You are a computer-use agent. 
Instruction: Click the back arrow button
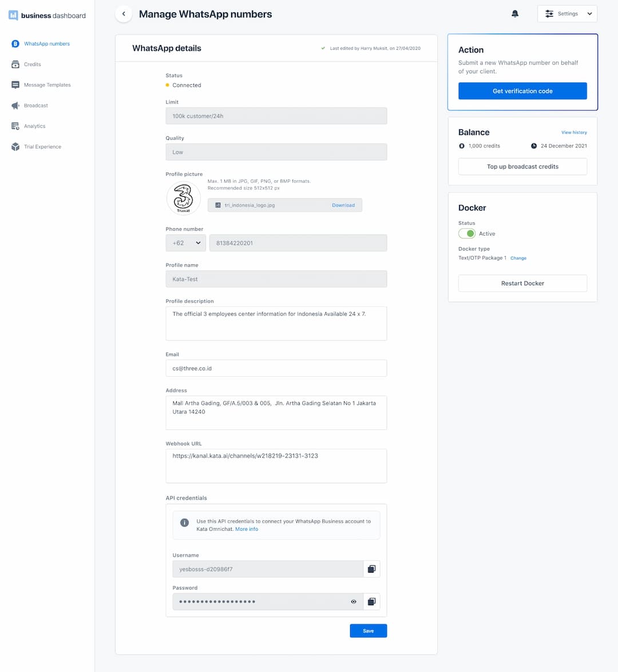(124, 14)
